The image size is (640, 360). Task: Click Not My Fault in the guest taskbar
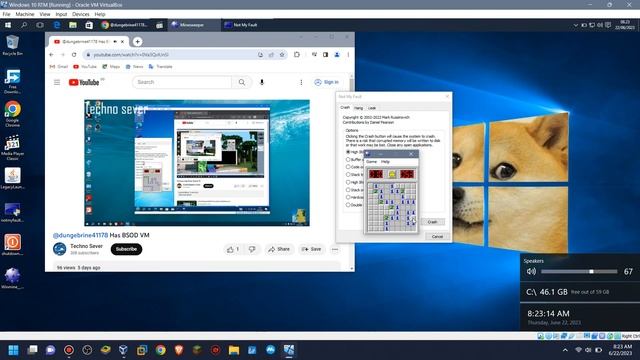(x=247, y=25)
